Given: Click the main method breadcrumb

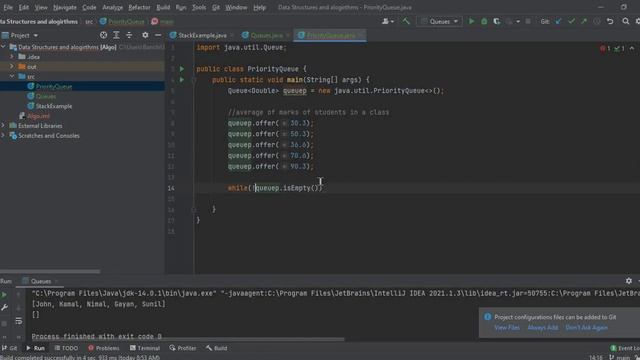Looking at the screenshot, I should point(163,22).
